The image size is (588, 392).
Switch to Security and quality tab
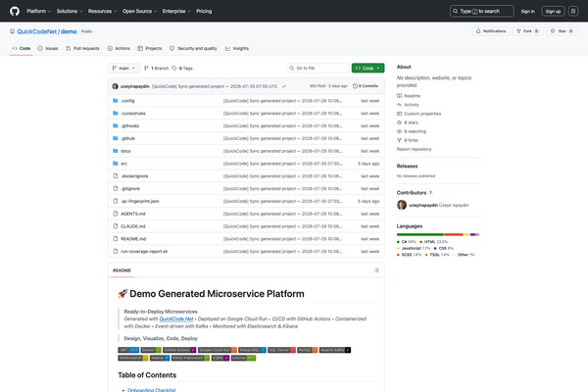(193, 48)
